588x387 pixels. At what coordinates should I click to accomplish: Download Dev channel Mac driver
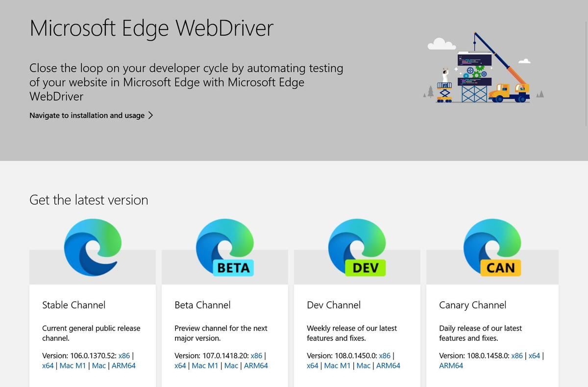click(364, 365)
